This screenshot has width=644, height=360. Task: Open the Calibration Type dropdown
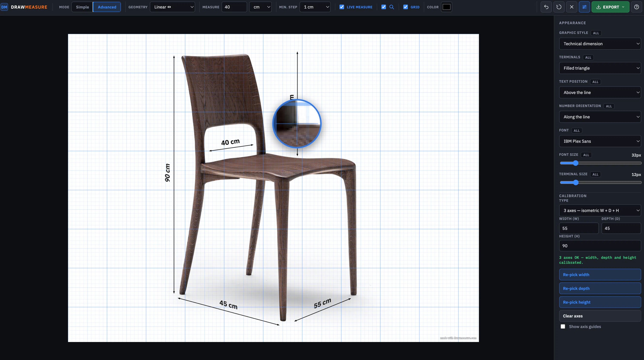tap(600, 210)
